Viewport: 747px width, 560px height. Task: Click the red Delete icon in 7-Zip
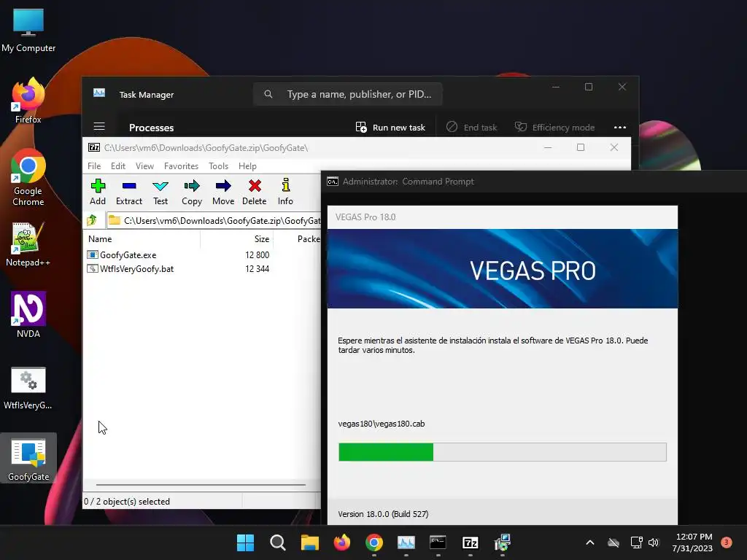pyautogui.click(x=255, y=192)
